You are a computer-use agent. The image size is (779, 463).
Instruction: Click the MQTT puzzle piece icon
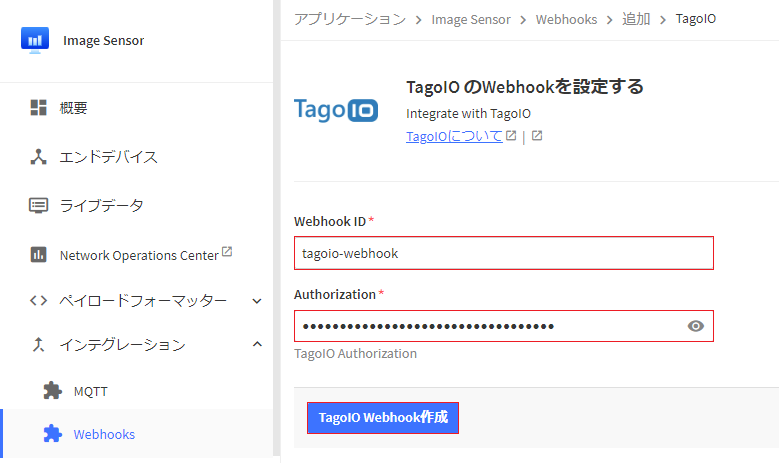pyautogui.click(x=53, y=391)
